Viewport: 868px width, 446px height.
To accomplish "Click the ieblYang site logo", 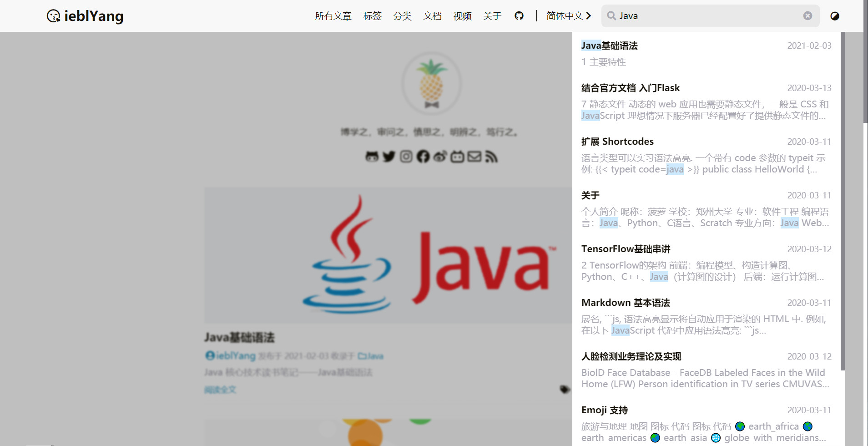I will (x=85, y=16).
